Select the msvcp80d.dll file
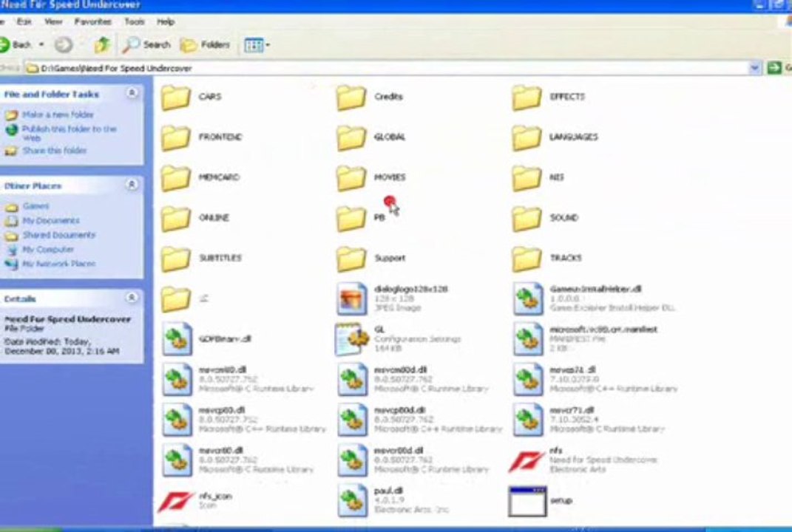This screenshot has width=792, height=532. [x=420, y=420]
